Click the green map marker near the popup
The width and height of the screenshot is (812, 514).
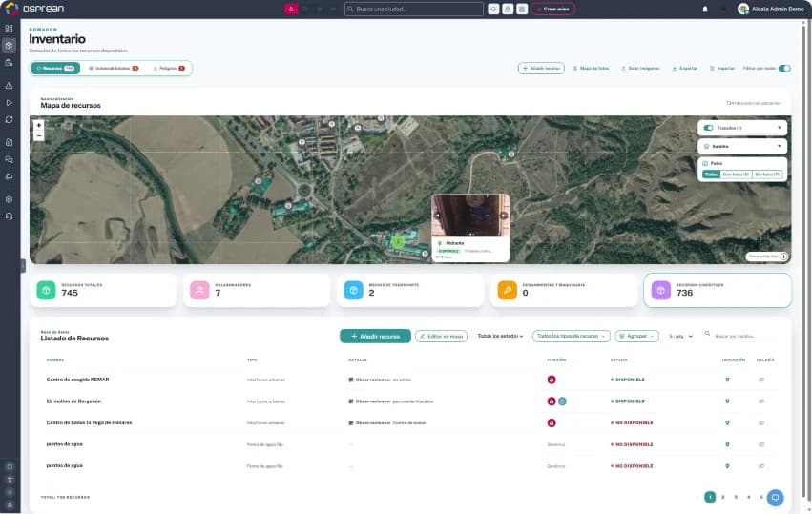click(x=398, y=241)
